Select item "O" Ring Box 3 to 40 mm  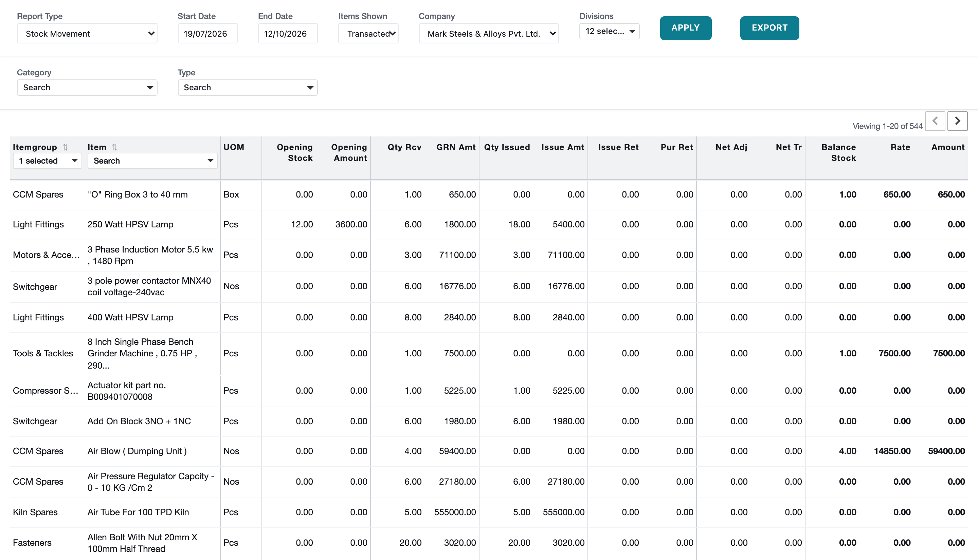coord(138,194)
